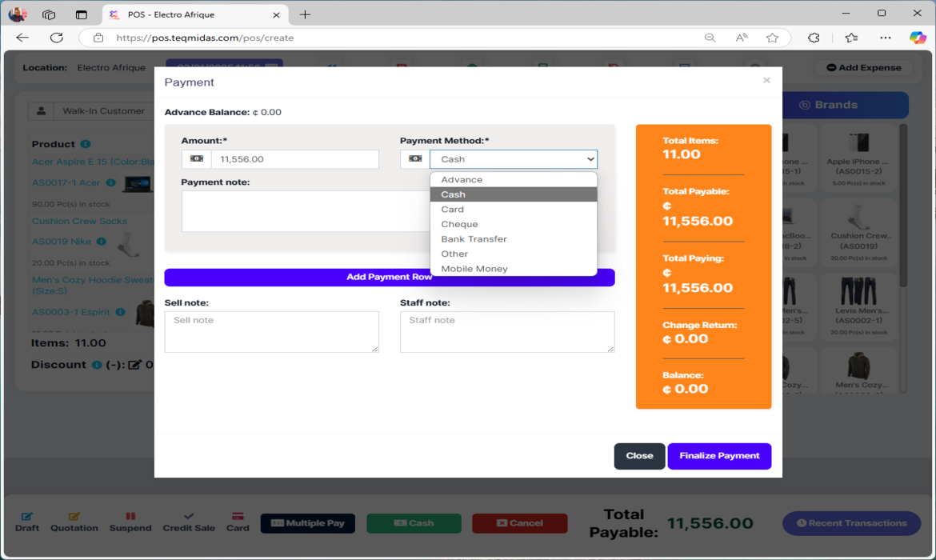Click the browser refresh icon
The height and width of the screenshot is (560, 936).
[x=56, y=38]
